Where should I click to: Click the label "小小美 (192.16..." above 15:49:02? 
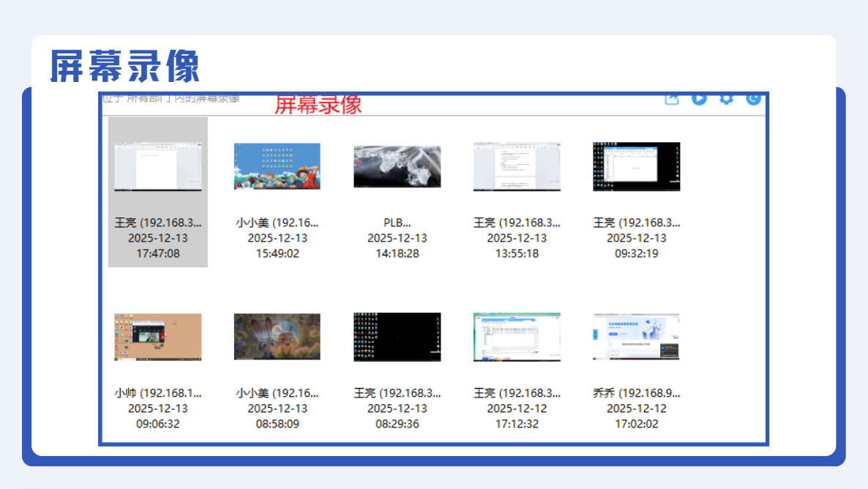(277, 223)
